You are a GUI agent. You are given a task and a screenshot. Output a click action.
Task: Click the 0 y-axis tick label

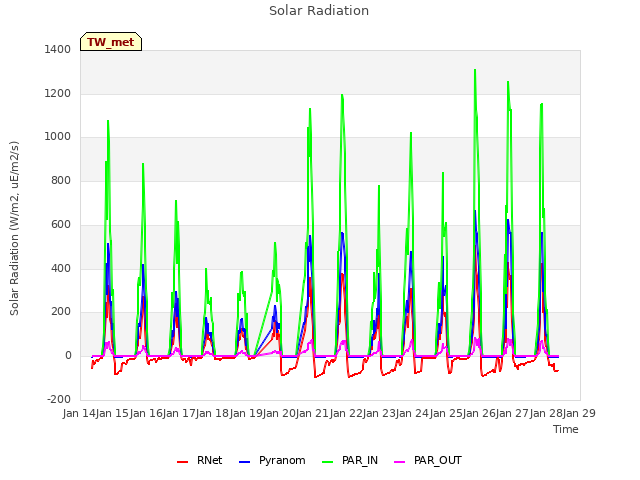click(x=68, y=356)
